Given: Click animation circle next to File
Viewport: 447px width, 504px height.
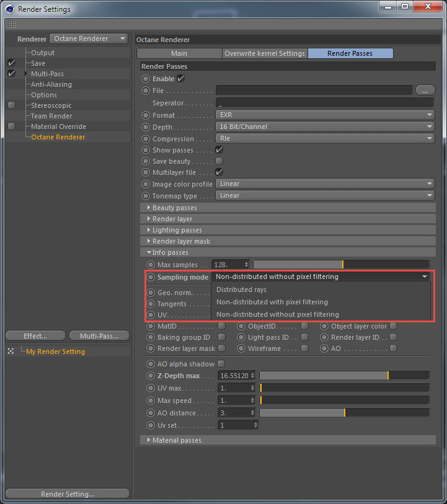Looking at the screenshot, I should click(146, 91).
